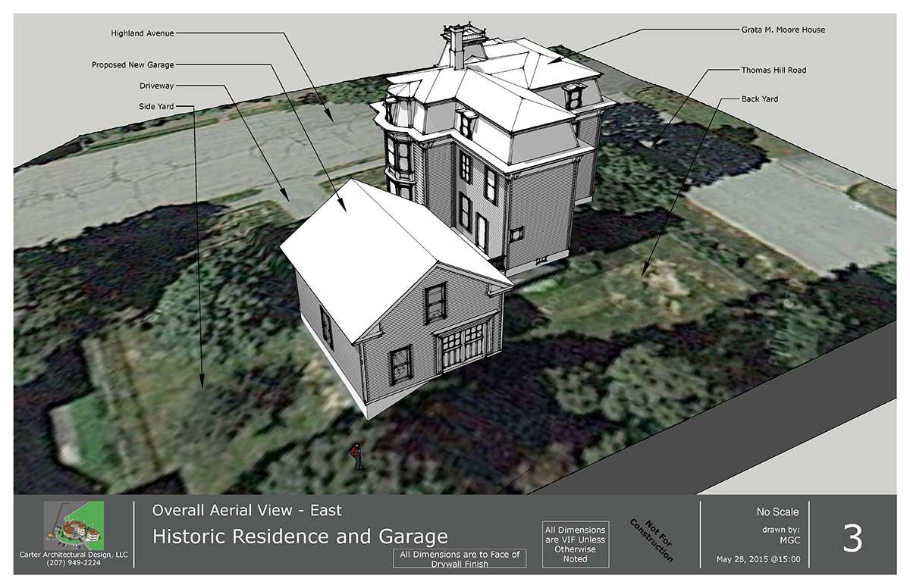Click the Historic Residence and Garage heading
Screen dimensions: 910x588
point(300,537)
